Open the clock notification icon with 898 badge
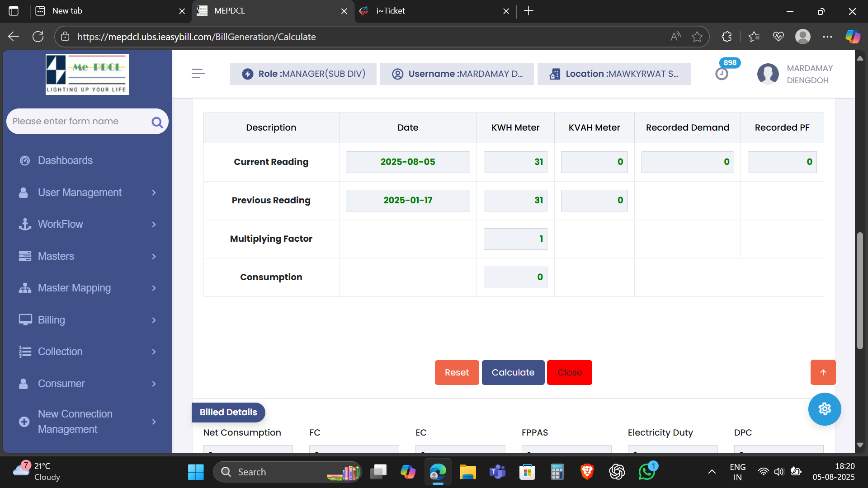868x488 pixels. point(722,74)
